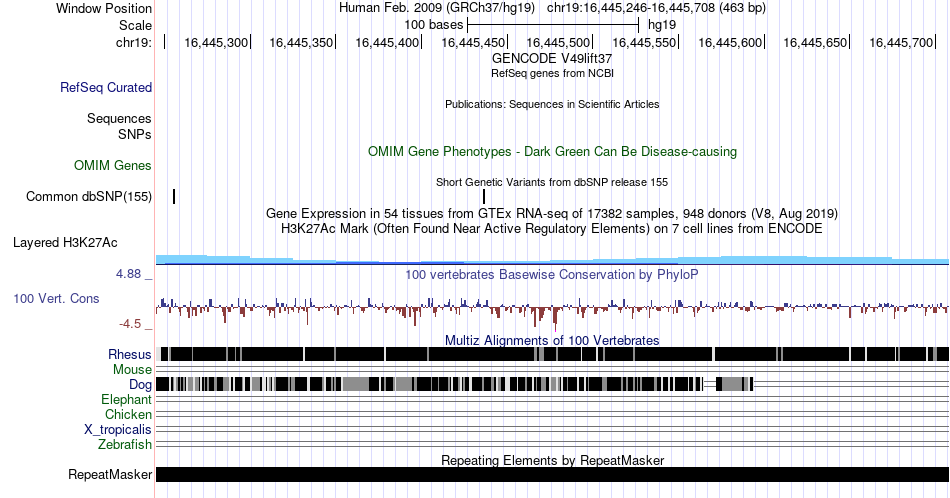This screenshot has width=950, height=498.
Task: Click the 16,445,300 ruler position
Action: (x=216, y=42)
